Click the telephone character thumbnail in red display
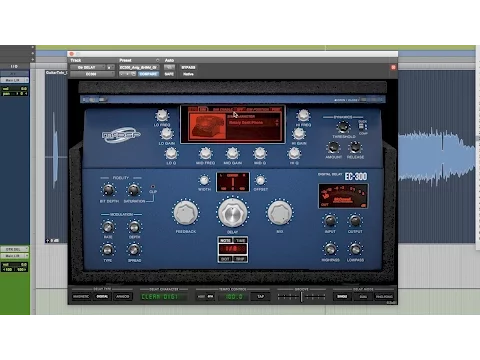480x360 pixels. coord(207,126)
